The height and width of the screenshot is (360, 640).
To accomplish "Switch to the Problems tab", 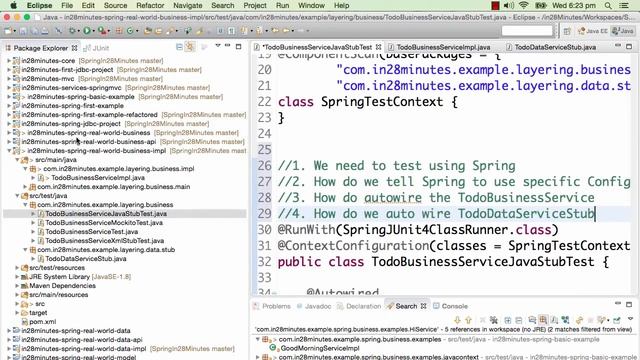I will [272, 306].
